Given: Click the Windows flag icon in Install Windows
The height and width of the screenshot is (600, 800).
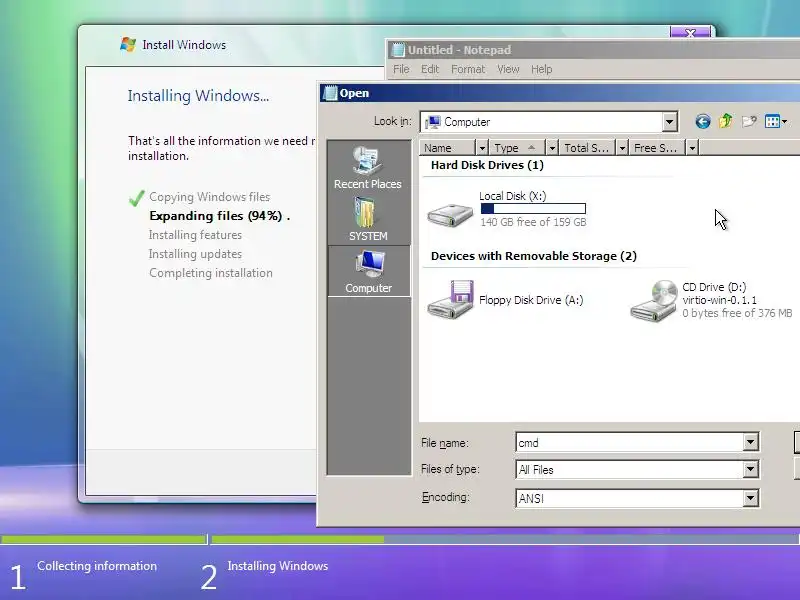Looking at the screenshot, I should 128,44.
